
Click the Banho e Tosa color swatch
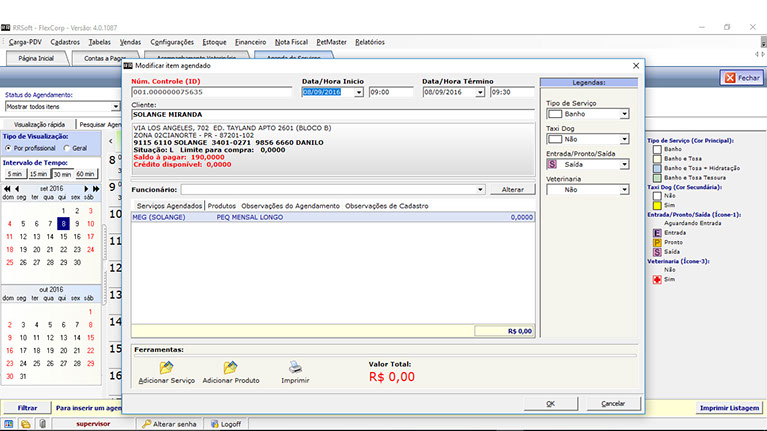click(x=655, y=159)
